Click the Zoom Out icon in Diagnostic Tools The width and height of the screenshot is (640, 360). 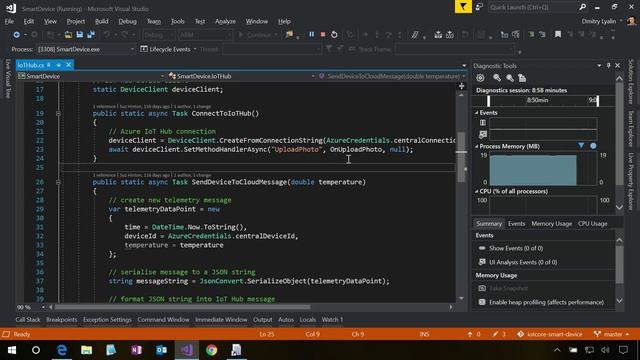coord(510,78)
